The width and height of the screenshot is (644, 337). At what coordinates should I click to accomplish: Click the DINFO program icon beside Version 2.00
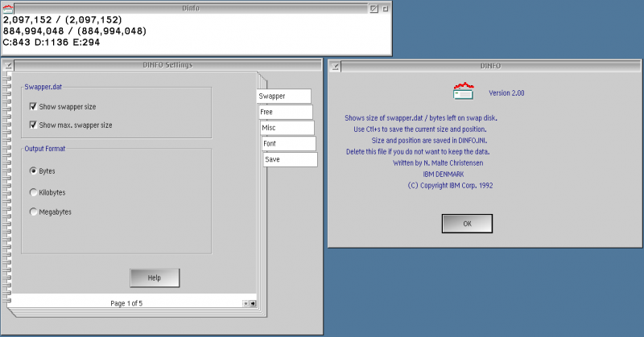[x=464, y=91]
